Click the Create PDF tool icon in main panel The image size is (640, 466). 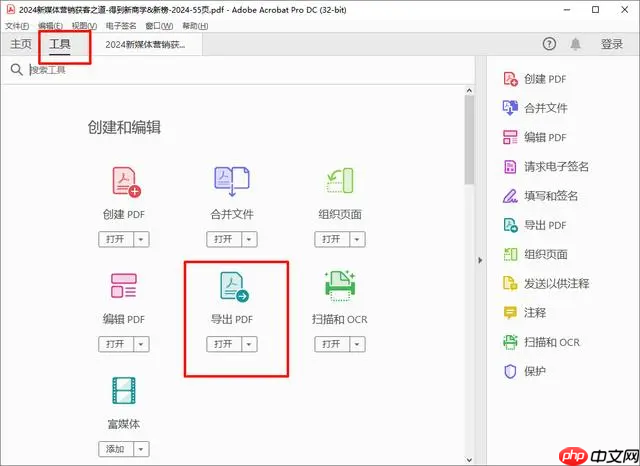(x=126, y=182)
